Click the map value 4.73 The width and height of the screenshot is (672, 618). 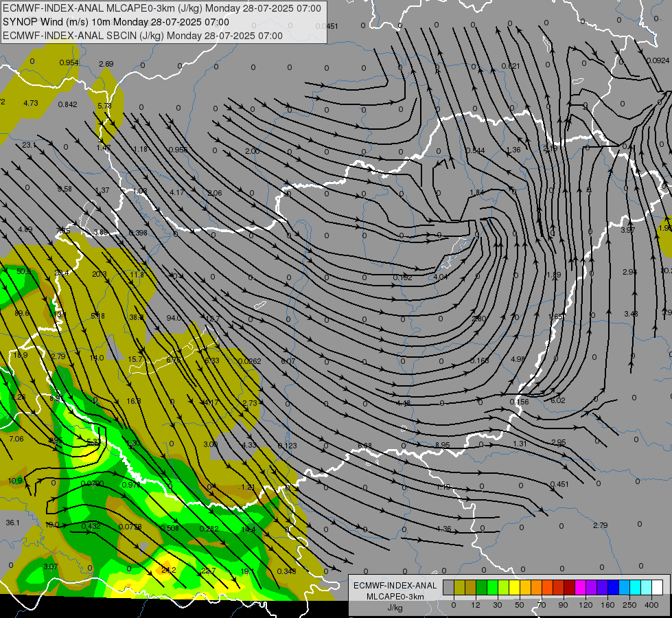point(31,103)
